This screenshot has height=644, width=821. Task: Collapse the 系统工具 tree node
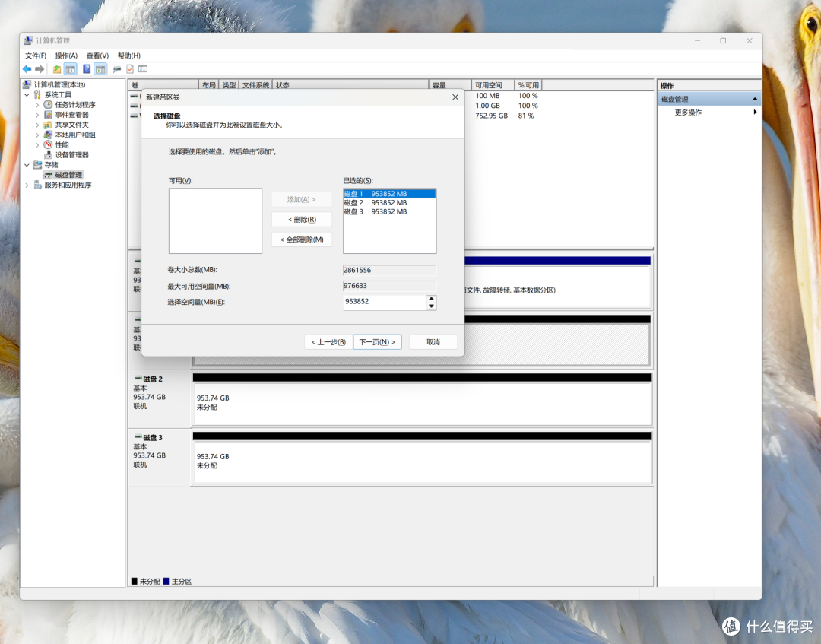tap(27, 95)
